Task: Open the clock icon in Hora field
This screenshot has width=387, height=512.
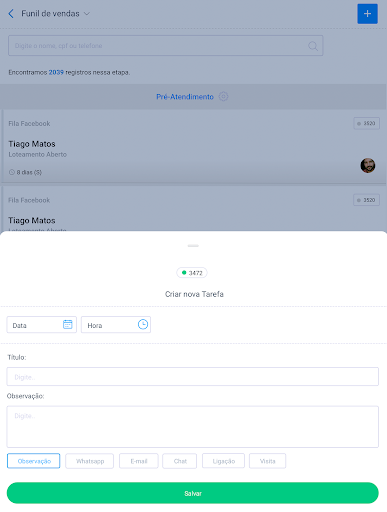Action: [143, 324]
